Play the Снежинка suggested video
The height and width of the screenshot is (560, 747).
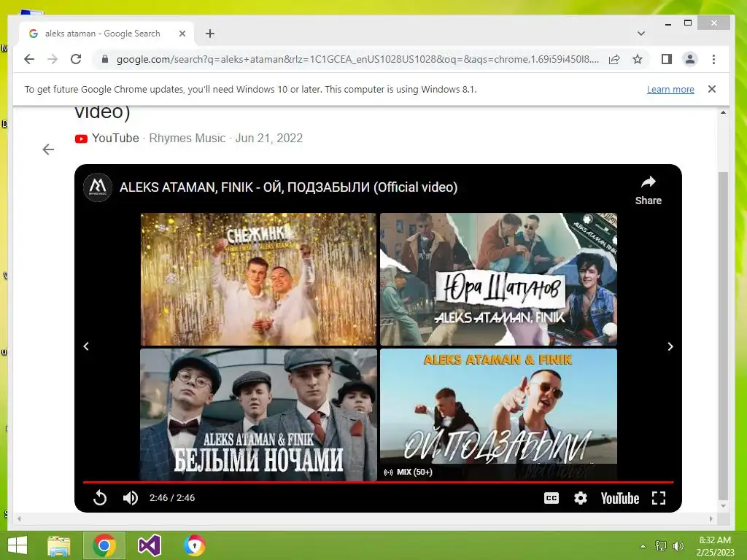258,279
